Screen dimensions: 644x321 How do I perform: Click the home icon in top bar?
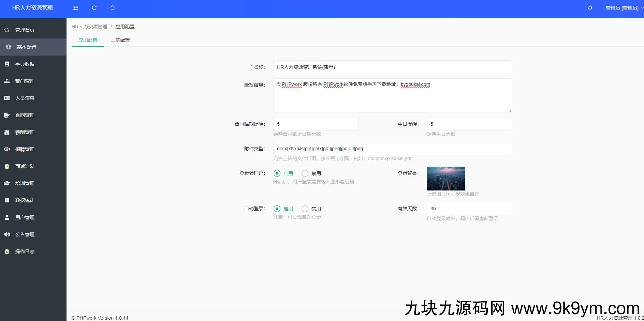pos(113,8)
